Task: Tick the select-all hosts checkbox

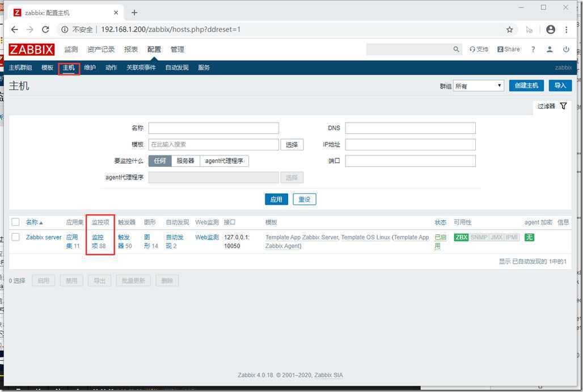Action: (15, 222)
